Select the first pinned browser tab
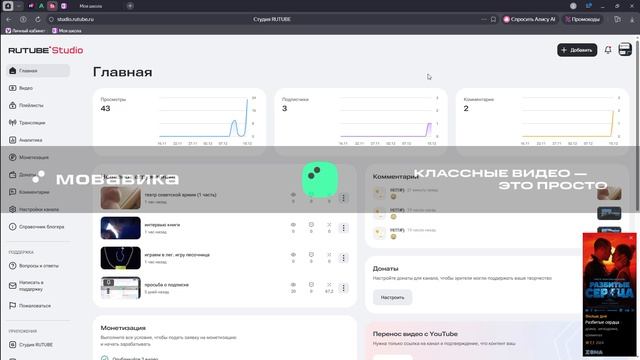Viewport: 640px width, 360px height. click(x=31, y=6)
